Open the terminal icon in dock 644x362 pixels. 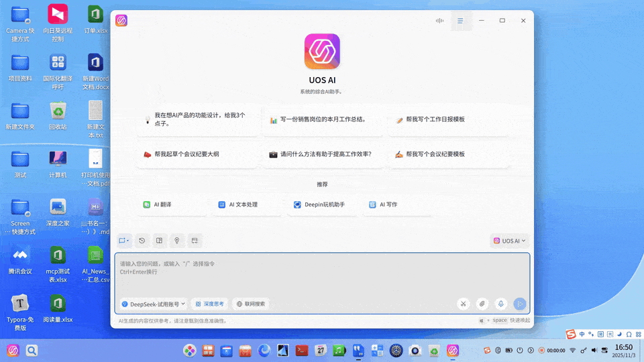point(302,351)
